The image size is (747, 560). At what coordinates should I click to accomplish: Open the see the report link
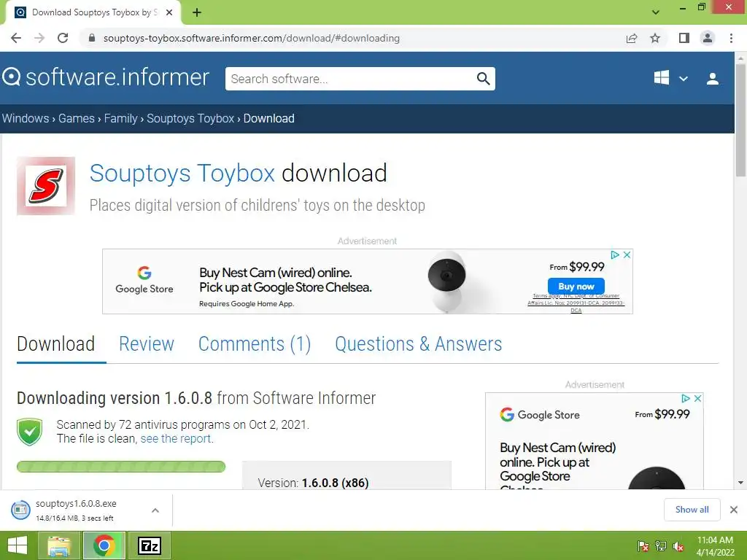click(x=177, y=438)
